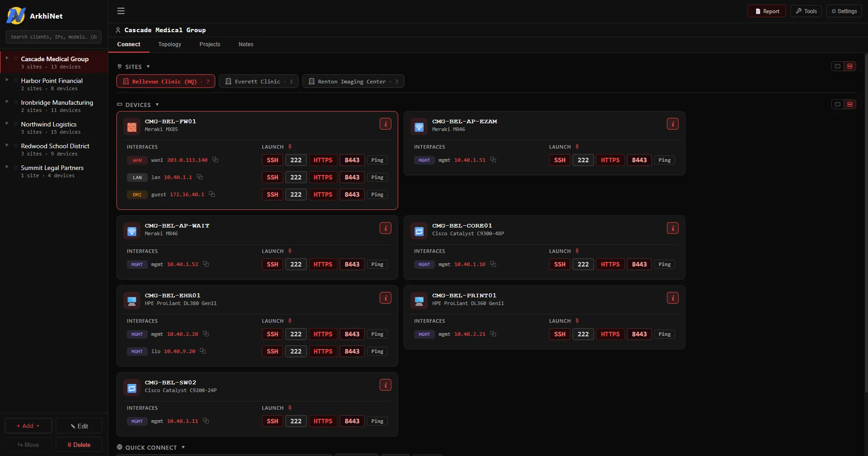Open info for CMG-BEL-PRINT01 device
Image resolution: width=868 pixels, height=456 pixels.
click(x=673, y=298)
